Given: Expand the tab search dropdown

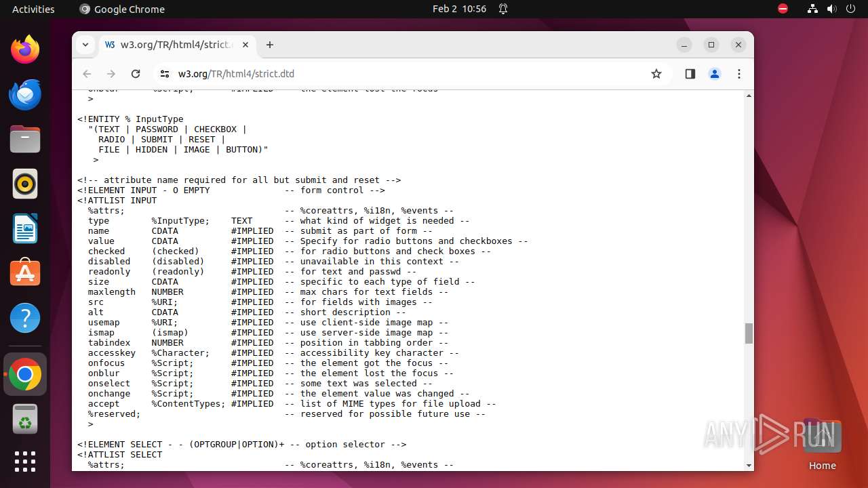Looking at the screenshot, I should click(x=85, y=45).
